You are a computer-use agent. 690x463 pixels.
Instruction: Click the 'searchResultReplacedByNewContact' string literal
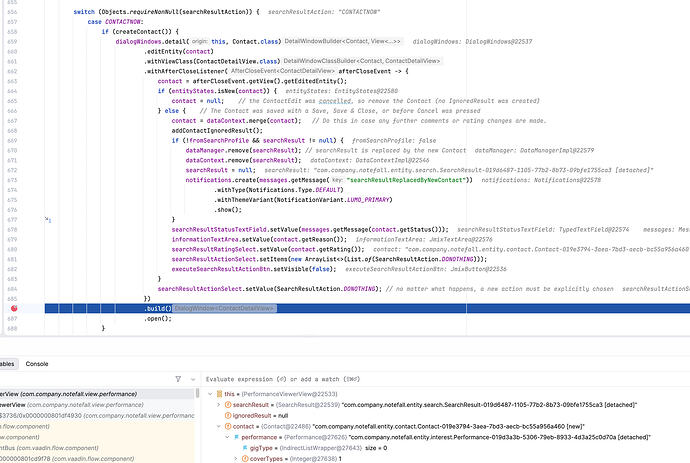(405, 180)
